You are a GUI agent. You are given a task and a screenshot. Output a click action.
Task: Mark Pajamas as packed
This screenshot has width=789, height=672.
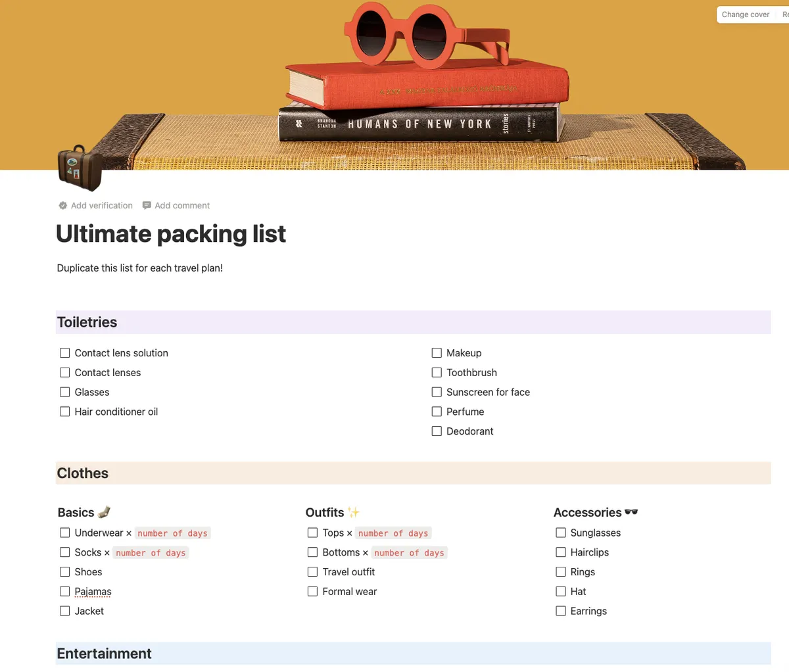[64, 591]
